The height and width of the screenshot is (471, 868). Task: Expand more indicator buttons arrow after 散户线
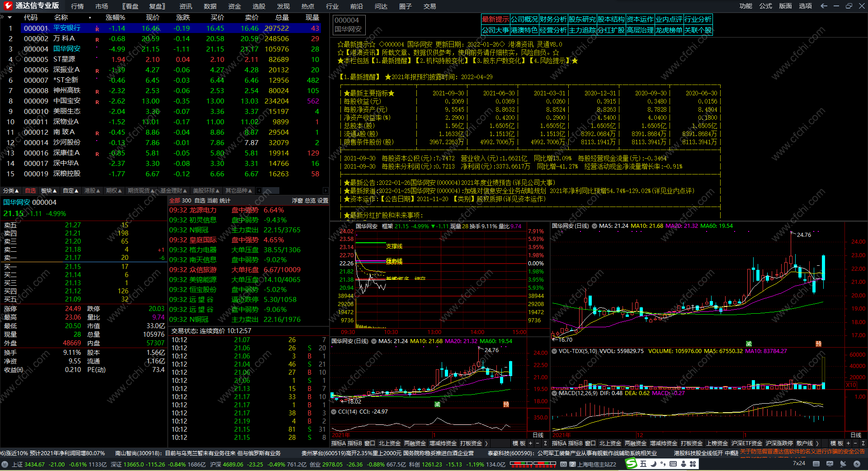click(x=817, y=443)
